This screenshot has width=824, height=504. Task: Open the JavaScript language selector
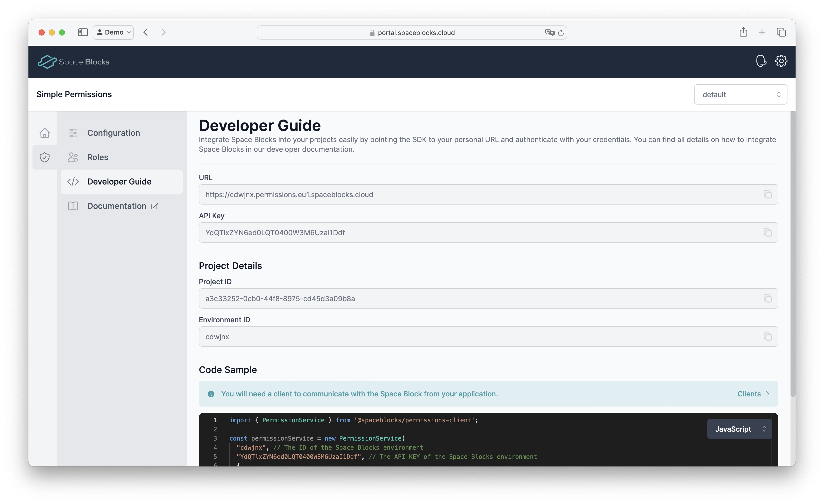click(x=739, y=429)
